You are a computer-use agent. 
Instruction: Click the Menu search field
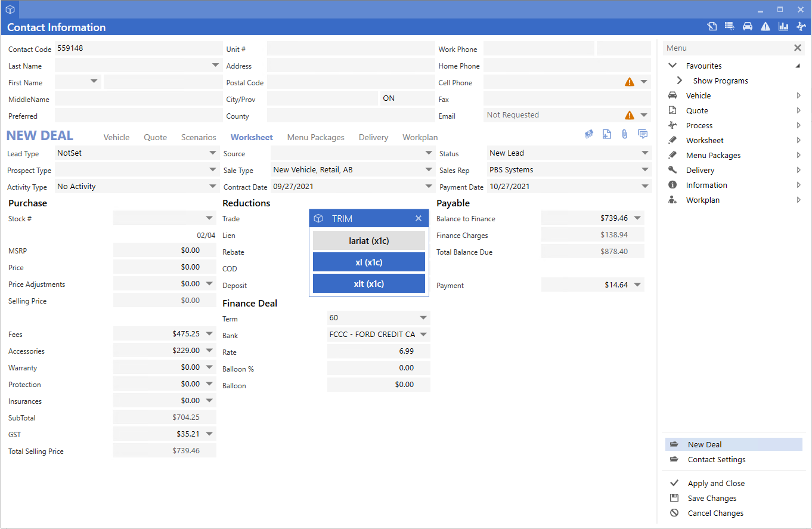coord(727,48)
